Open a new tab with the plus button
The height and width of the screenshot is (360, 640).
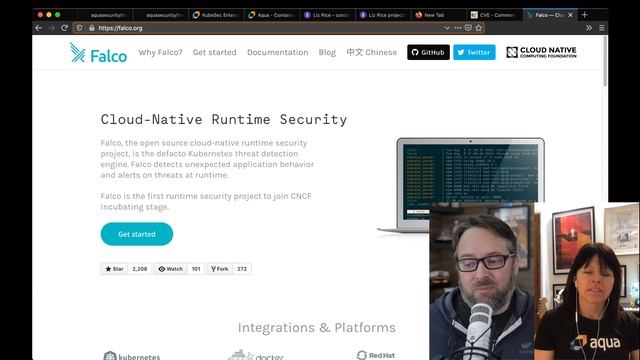tap(584, 15)
